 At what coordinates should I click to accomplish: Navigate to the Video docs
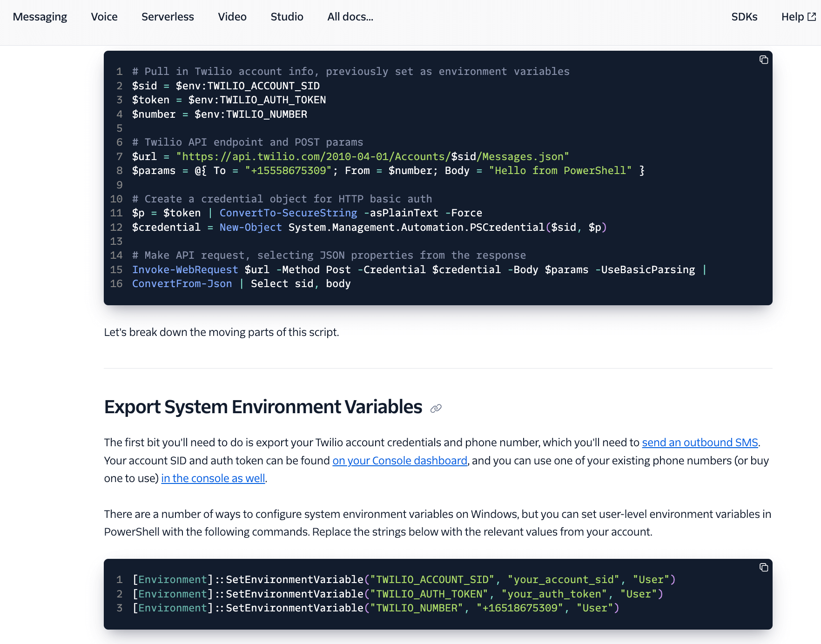coord(232,17)
